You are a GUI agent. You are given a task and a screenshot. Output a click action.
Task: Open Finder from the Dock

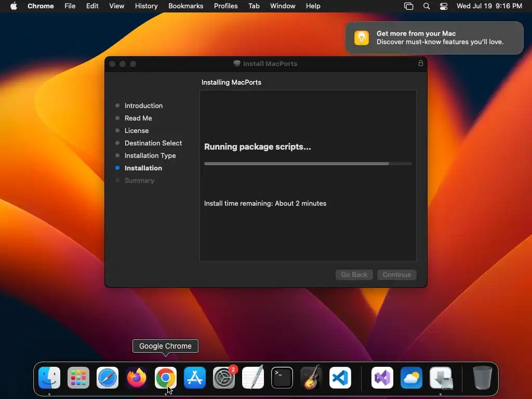49,378
